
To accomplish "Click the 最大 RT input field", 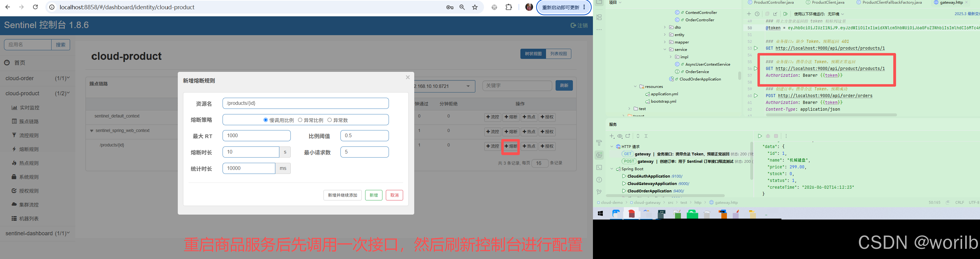I will pyautogui.click(x=256, y=136).
